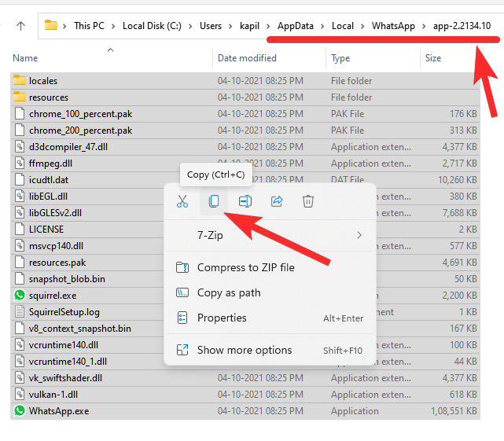Open Properties from context menu
This screenshot has width=504, height=441.
[x=222, y=318]
